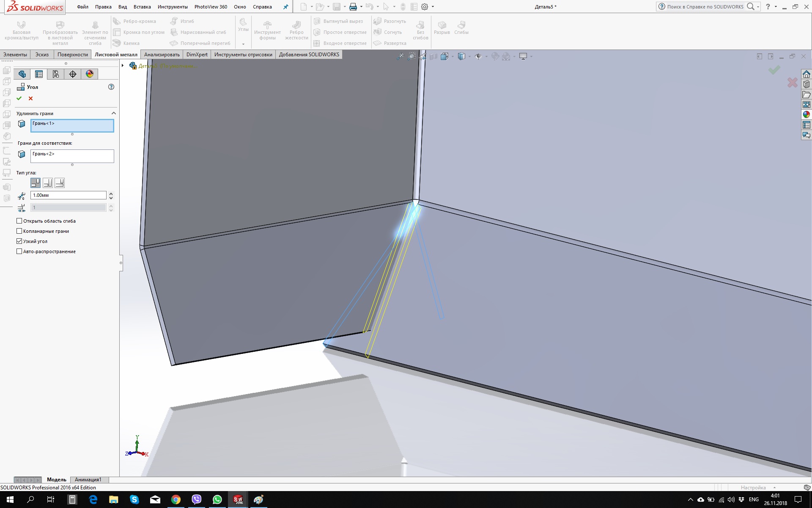Image resolution: width=812 pixels, height=508 pixels.
Task: Confirm the corner with green checkmark
Action: pyautogui.click(x=19, y=98)
